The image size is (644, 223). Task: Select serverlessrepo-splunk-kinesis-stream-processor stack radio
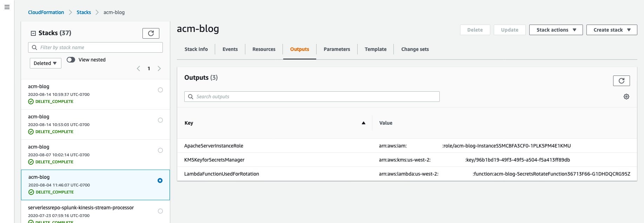point(160,211)
